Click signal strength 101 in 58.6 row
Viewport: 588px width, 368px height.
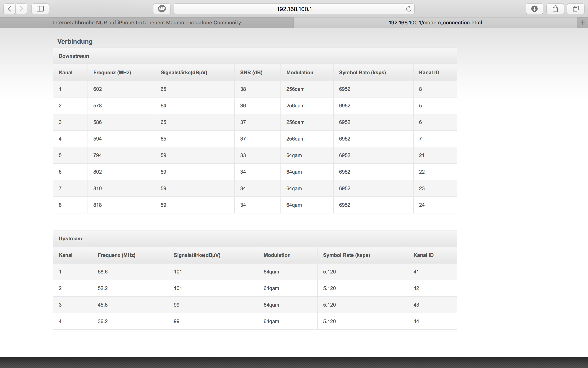(178, 272)
